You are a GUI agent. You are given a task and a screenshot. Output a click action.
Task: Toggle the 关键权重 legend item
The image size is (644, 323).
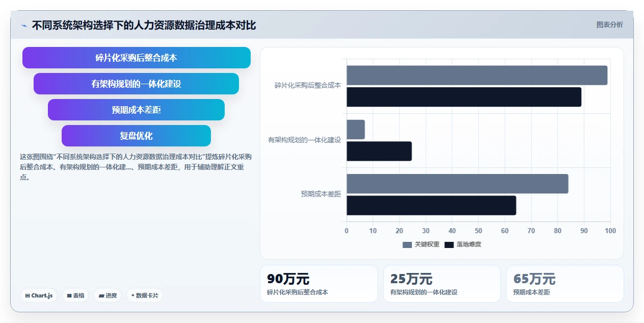421,244
